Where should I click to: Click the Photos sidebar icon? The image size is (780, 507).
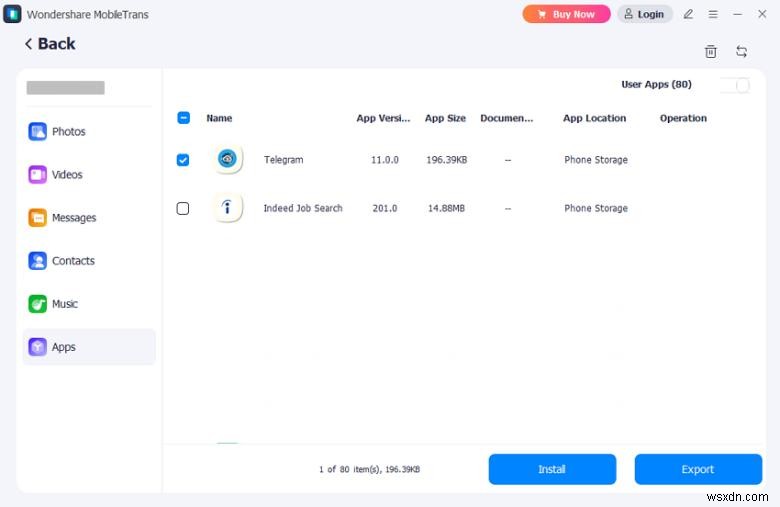[x=37, y=131]
